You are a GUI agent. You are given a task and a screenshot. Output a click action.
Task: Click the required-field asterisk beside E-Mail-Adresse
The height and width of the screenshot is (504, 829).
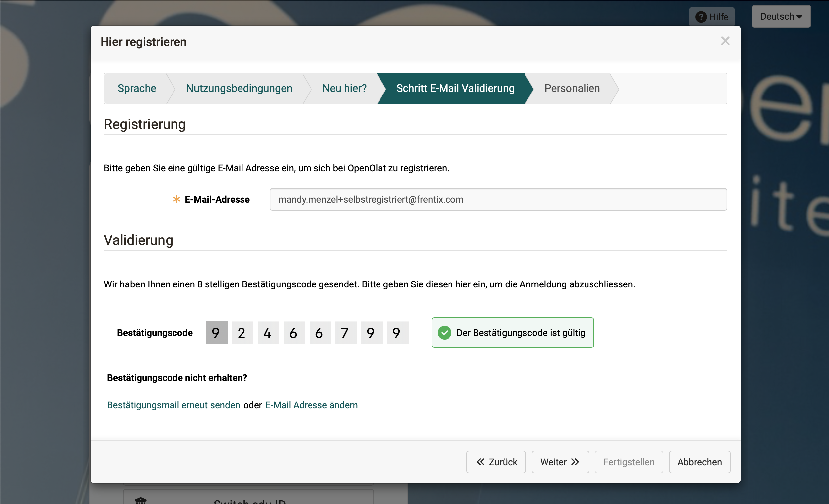tap(176, 199)
